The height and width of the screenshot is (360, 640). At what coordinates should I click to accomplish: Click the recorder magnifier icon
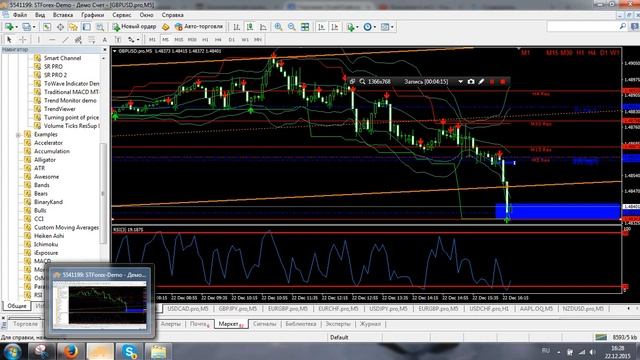(x=362, y=82)
